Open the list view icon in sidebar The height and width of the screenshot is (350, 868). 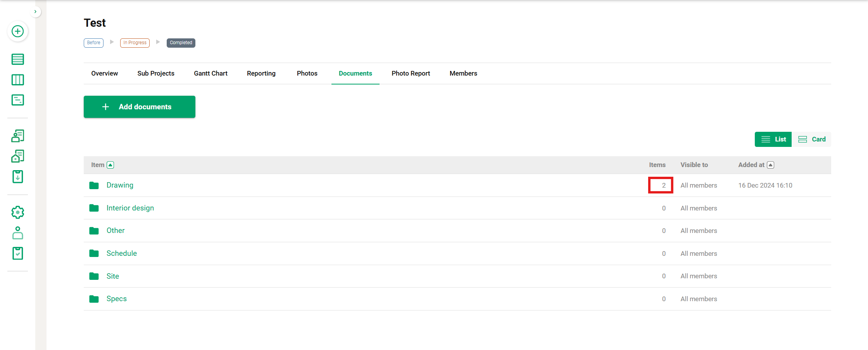[x=17, y=59]
